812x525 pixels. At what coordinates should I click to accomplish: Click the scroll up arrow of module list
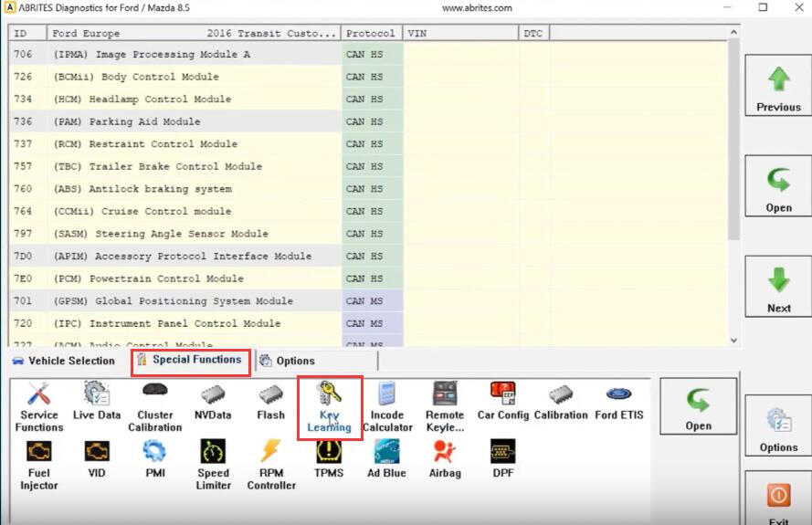pos(733,32)
